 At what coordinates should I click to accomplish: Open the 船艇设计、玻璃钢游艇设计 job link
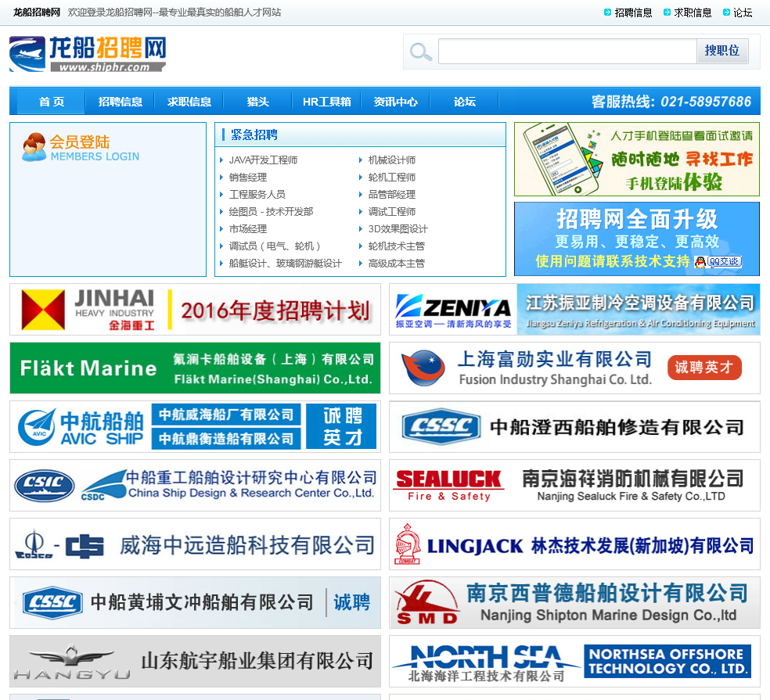[x=286, y=263]
